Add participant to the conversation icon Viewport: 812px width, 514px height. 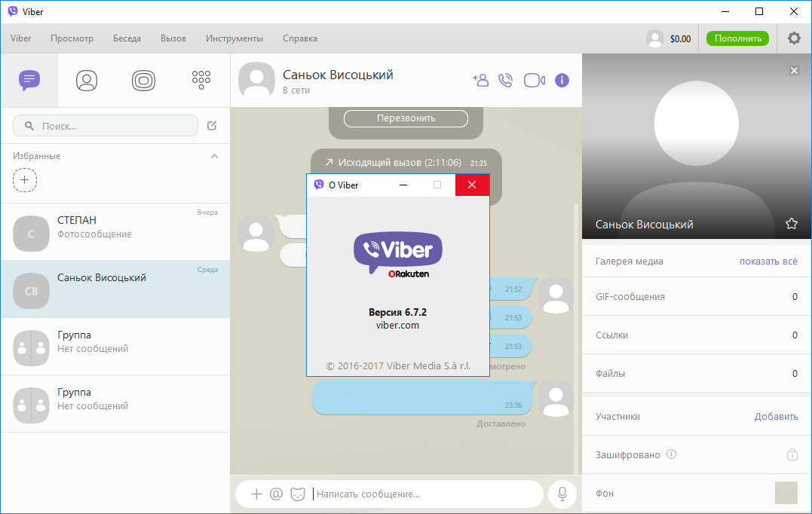click(480, 80)
